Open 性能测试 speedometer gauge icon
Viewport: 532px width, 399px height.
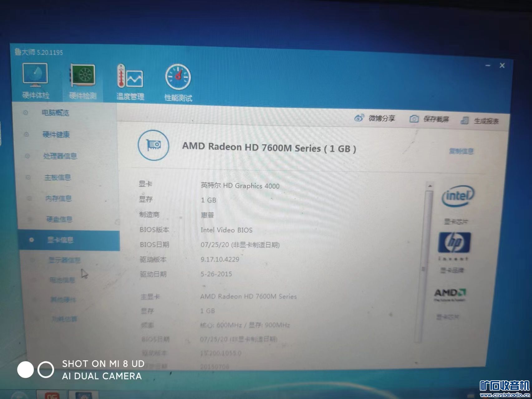(178, 77)
